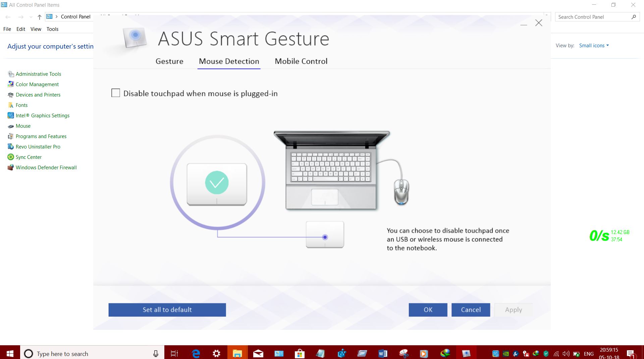Open File Explorer from the taskbar
The height and width of the screenshot is (359, 644).
click(237, 353)
